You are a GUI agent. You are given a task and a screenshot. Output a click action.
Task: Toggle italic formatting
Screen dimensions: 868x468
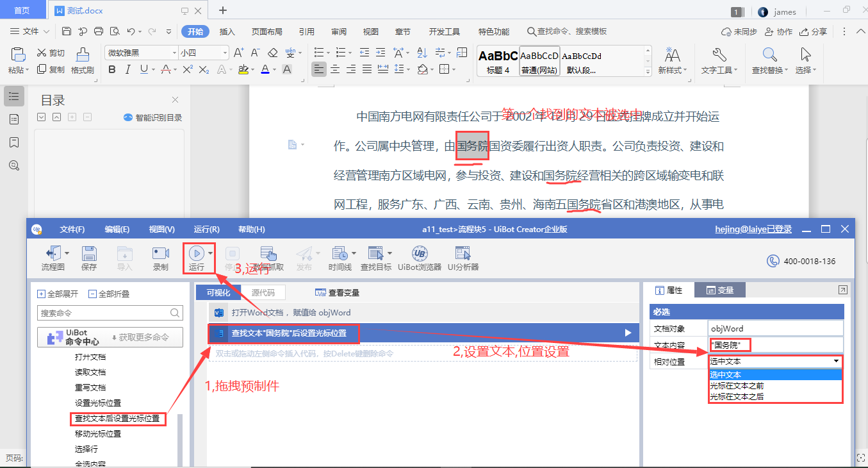[x=128, y=69]
